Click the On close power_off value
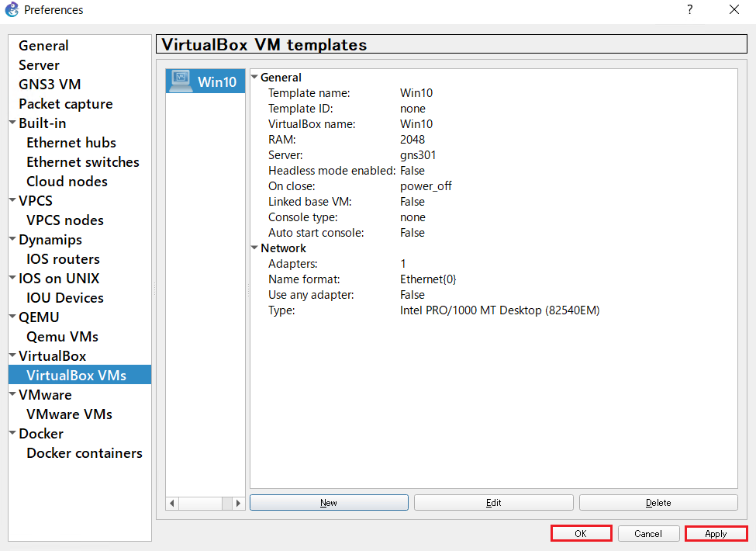 point(426,186)
